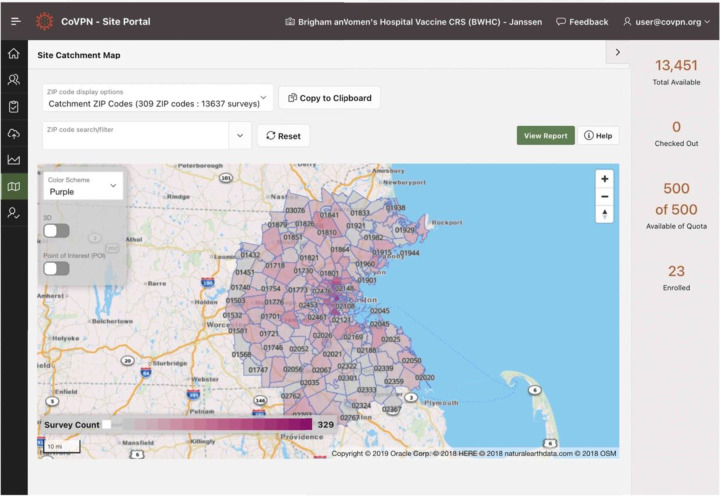Click the hamburger menu icon
Viewport: 720px width, 496px height.
15,21
